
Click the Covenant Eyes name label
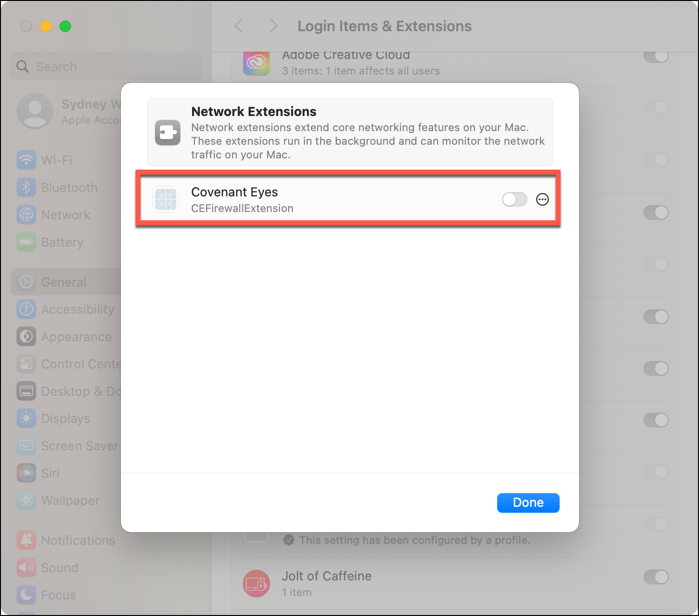(x=234, y=192)
